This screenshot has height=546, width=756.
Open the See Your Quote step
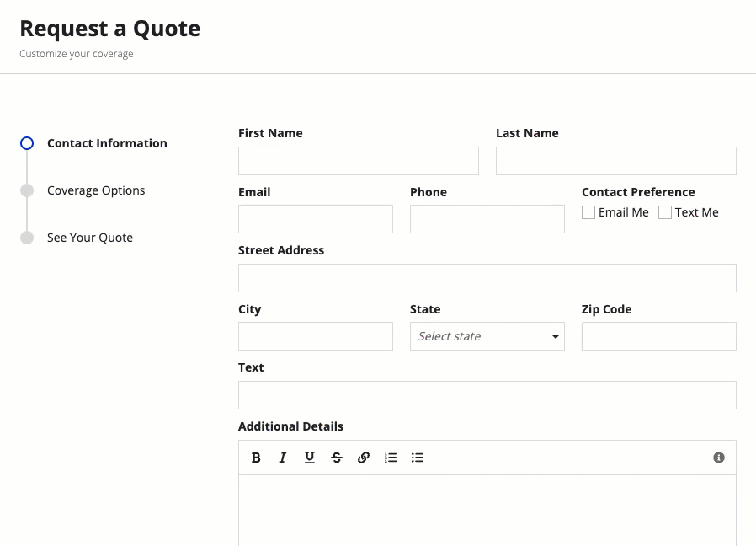90,238
